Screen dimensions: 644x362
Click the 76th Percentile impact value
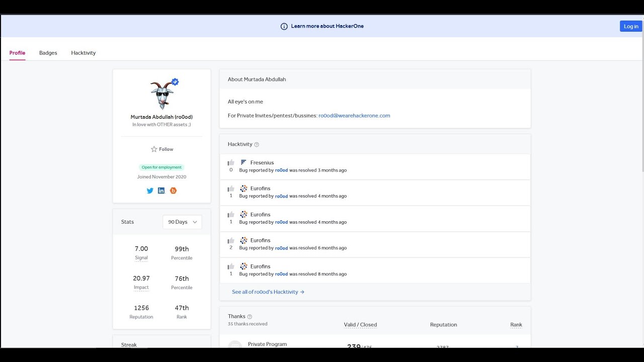click(182, 279)
